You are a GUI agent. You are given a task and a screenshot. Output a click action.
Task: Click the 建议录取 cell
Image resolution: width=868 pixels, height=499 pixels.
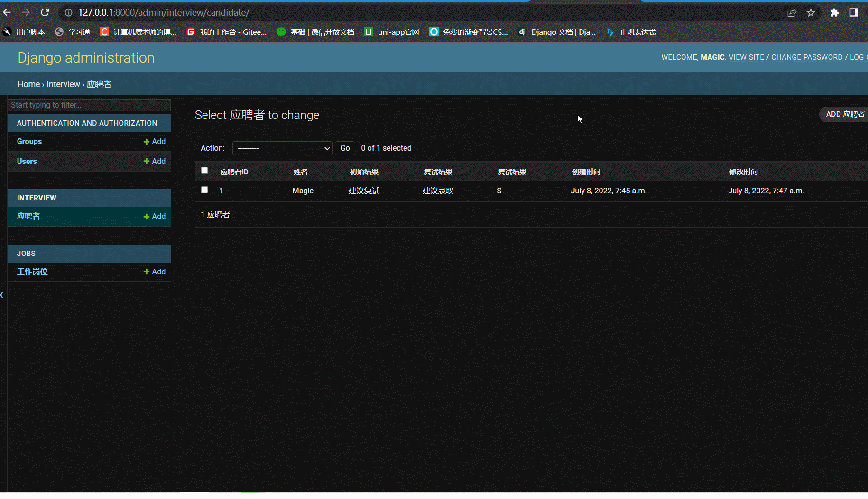click(x=438, y=191)
